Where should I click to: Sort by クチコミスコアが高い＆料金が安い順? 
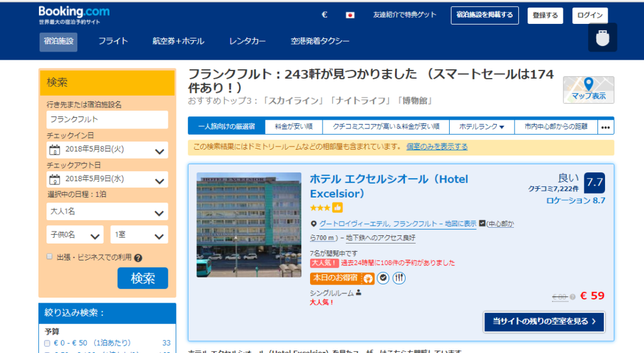coord(386,126)
